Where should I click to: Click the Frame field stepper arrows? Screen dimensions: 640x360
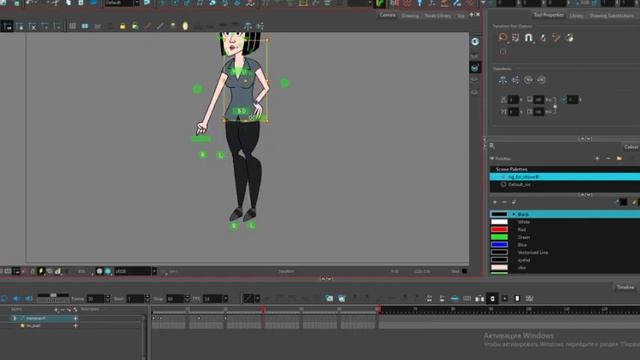tap(108, 299)
